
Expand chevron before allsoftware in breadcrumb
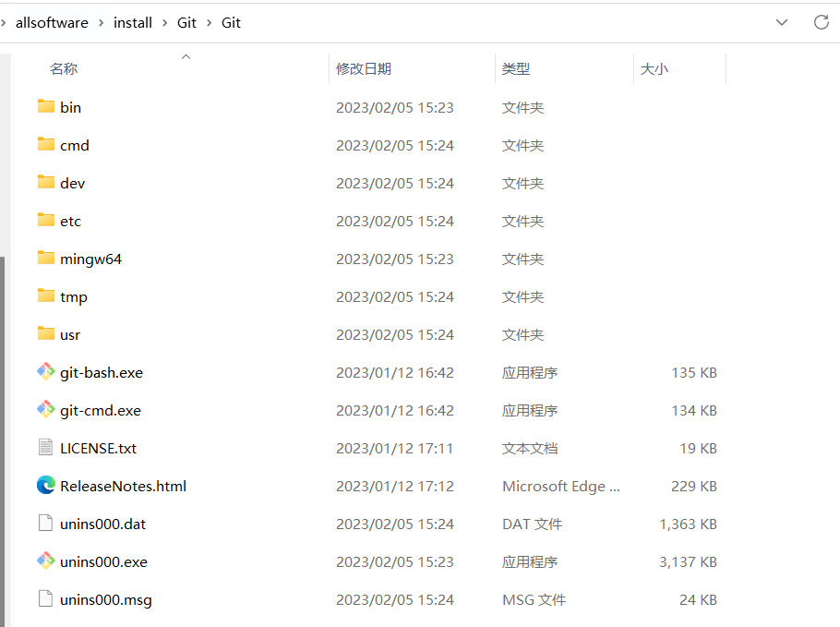click(x=3, y=23)
